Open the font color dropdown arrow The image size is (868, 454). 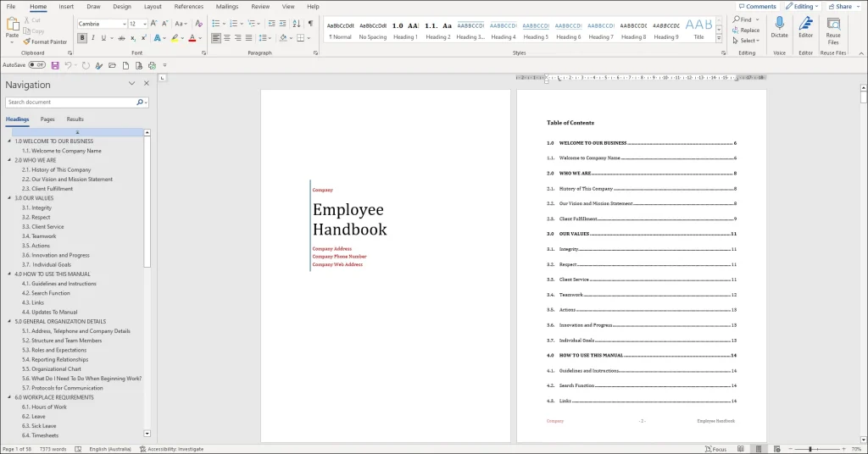coord(200,38)
